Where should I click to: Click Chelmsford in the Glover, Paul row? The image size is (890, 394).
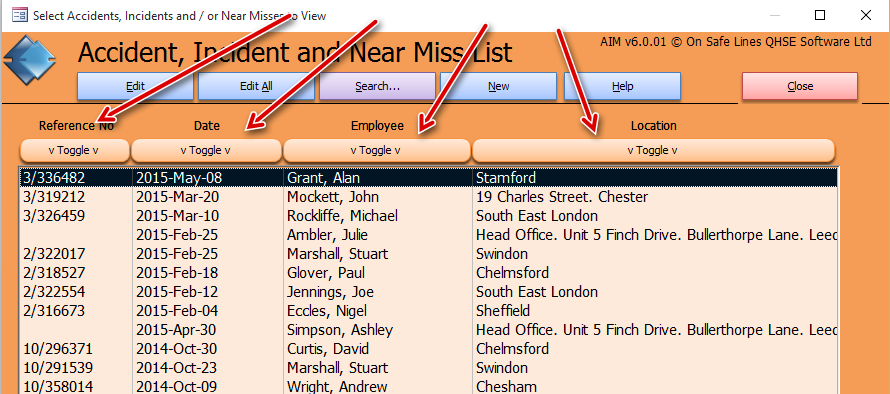pyautogui.click(x=513, y=273)
